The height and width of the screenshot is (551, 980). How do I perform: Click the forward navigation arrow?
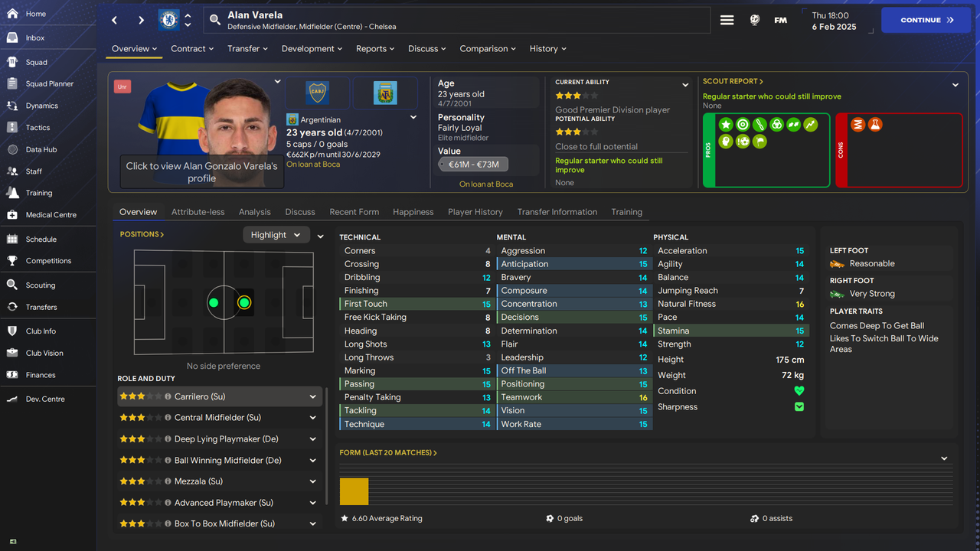[141, 20]
